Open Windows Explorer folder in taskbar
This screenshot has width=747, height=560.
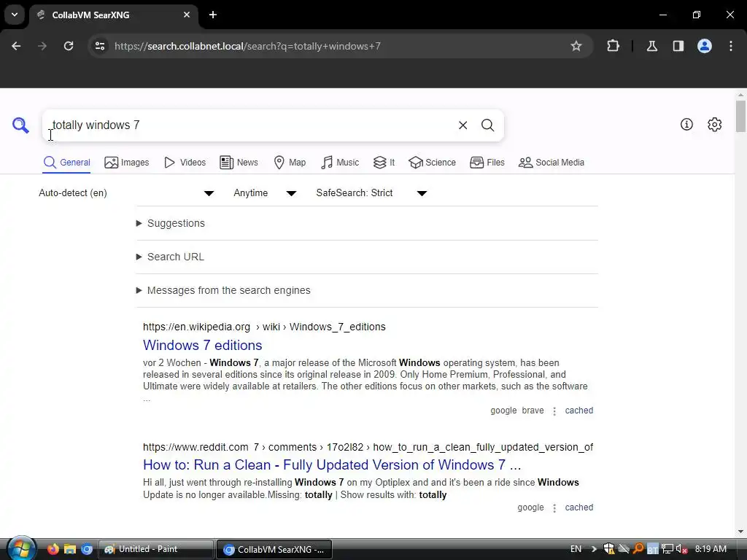[x=70, y=549]
